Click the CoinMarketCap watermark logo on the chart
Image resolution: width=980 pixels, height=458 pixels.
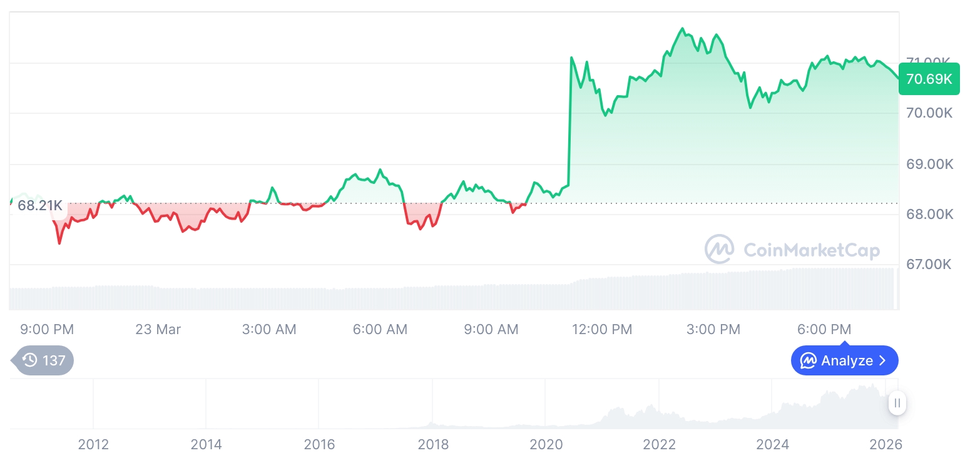coord(720,249)
